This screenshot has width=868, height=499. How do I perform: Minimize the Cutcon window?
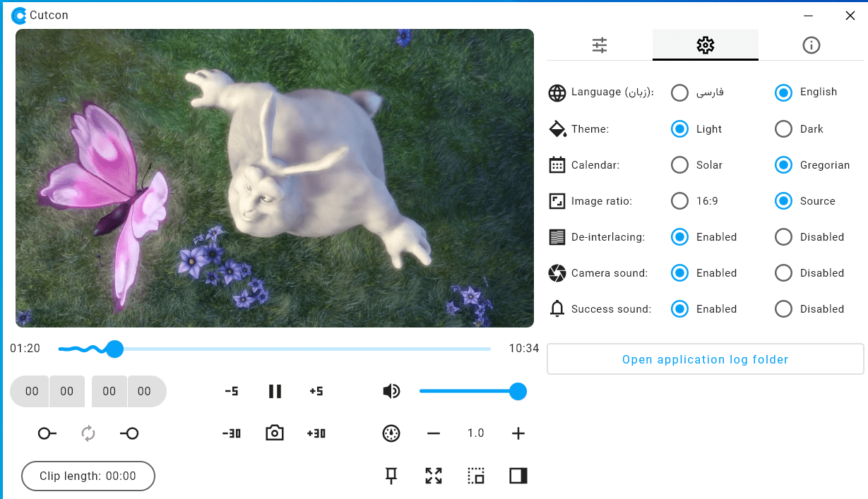(808, 16)
